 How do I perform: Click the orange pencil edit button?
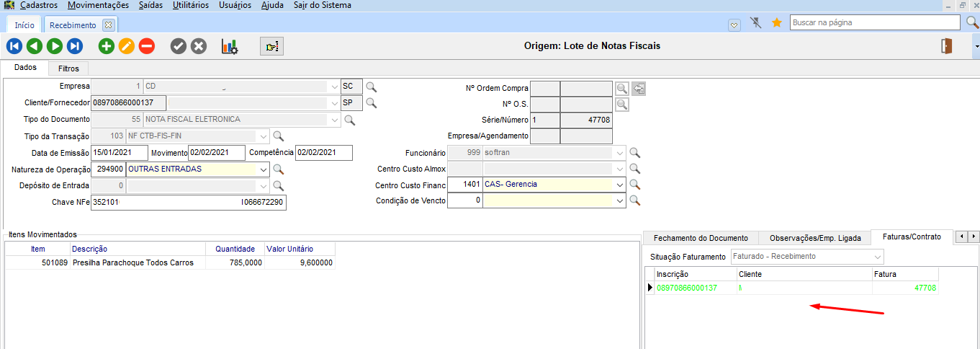[127, 46]
